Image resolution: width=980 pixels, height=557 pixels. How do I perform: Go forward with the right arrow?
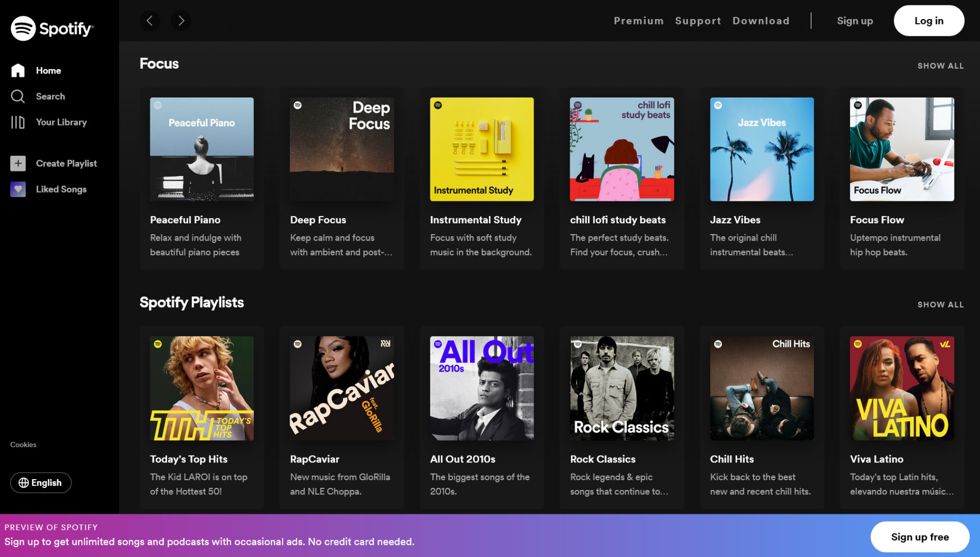click(181, 21)
